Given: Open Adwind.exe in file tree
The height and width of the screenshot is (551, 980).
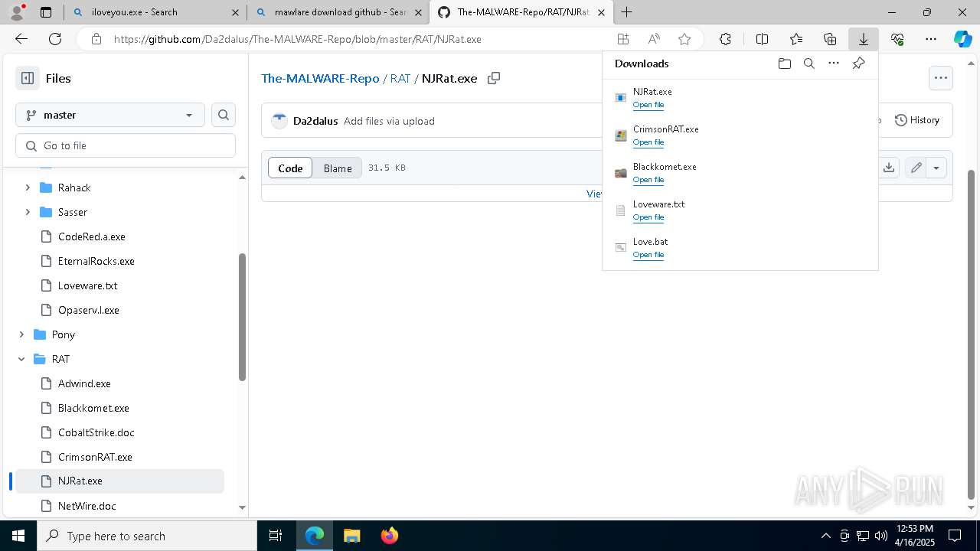Looking at the screenshot, I should pos(84,383).
